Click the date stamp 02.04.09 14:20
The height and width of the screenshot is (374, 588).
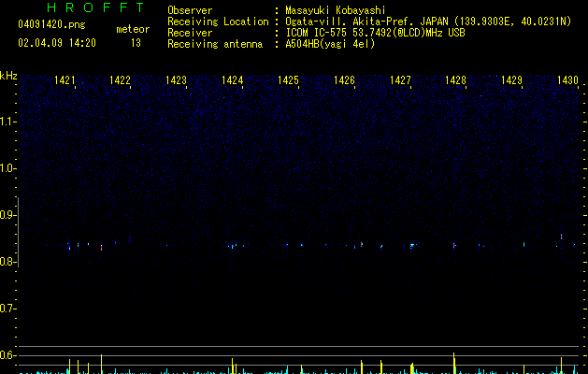(57, 43)
